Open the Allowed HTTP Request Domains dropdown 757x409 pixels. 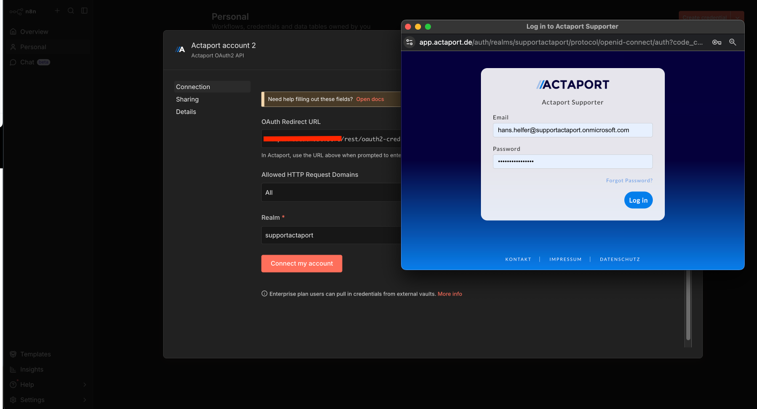point(331,193)
